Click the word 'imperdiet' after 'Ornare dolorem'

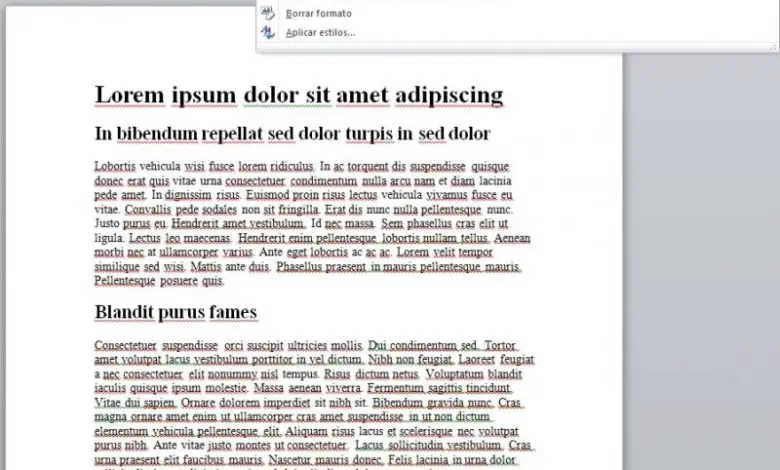pyautogui.click(x=287, y=402)
